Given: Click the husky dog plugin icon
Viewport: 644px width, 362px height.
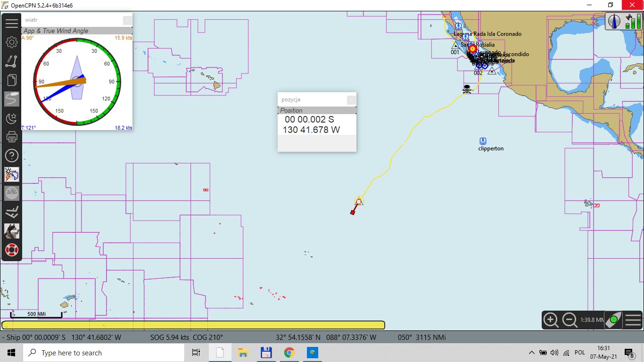Looking at the screenshot, I should tap(12, 231).
